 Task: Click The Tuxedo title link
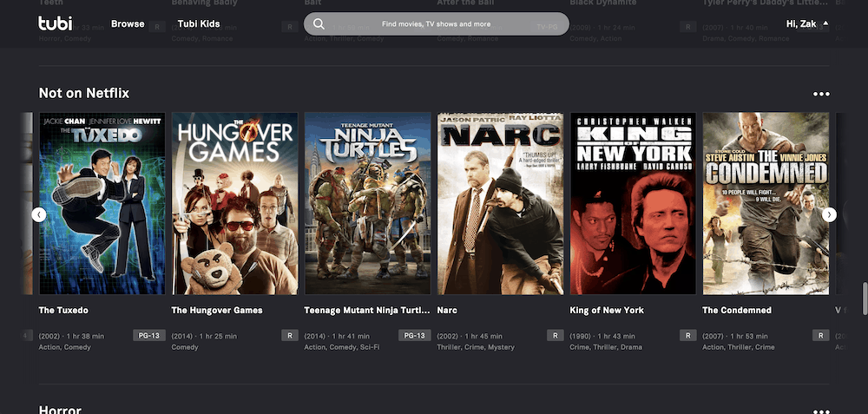pos(63,310)
